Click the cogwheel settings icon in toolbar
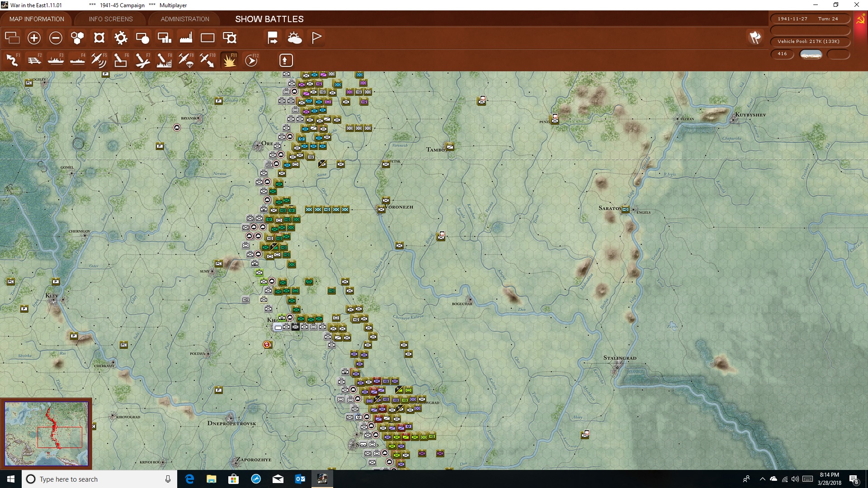Viewport: 868px width, 488px height. (x=121, y=38)
